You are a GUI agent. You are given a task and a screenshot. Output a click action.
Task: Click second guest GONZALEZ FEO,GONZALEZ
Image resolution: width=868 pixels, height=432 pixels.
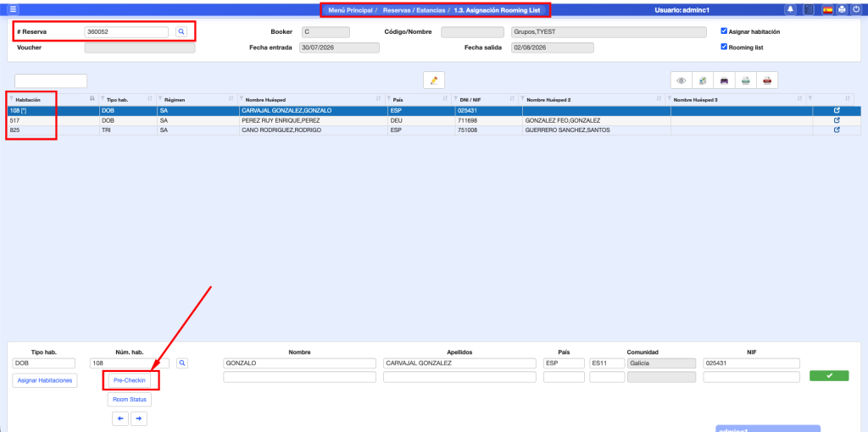(563, 120)
